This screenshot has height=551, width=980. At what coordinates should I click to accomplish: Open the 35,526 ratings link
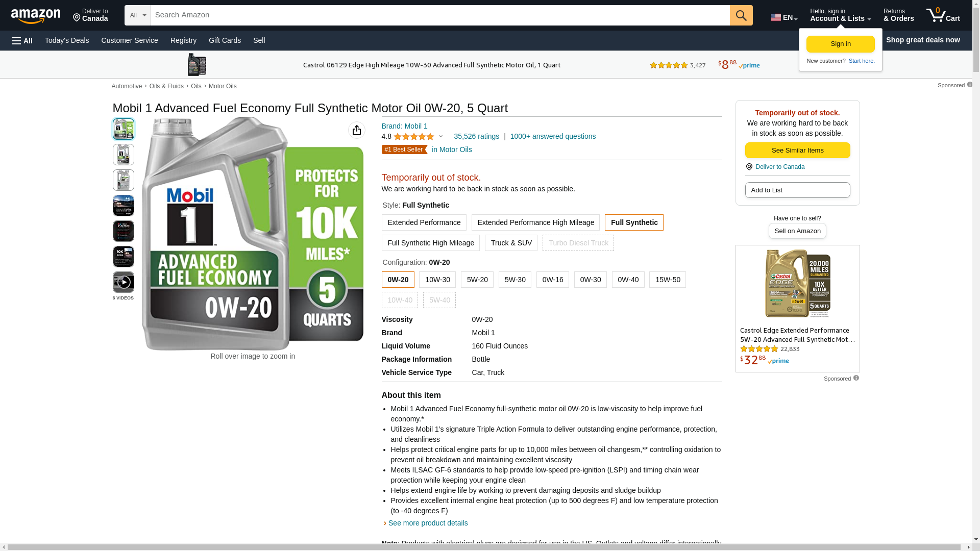(476, 136)
